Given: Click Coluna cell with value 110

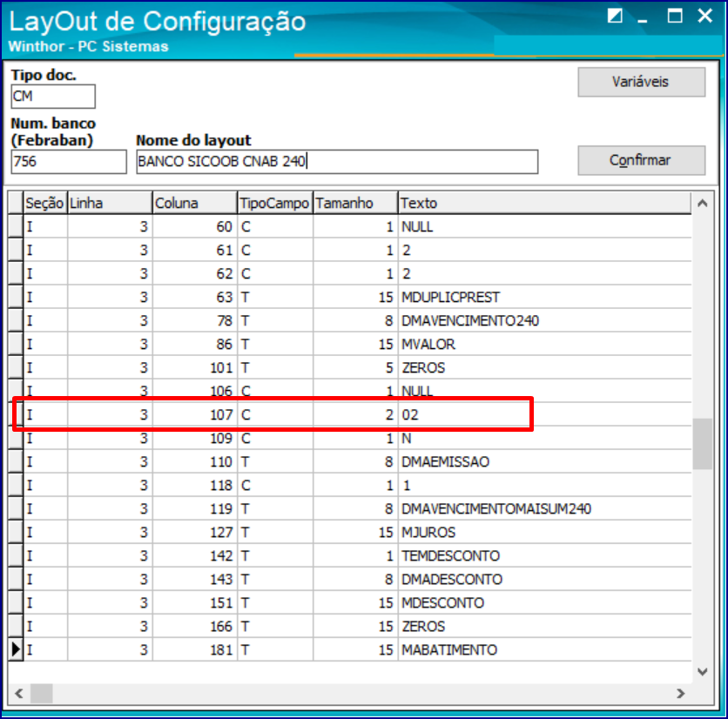Looking at the screenshot, I should click(195, 462).
